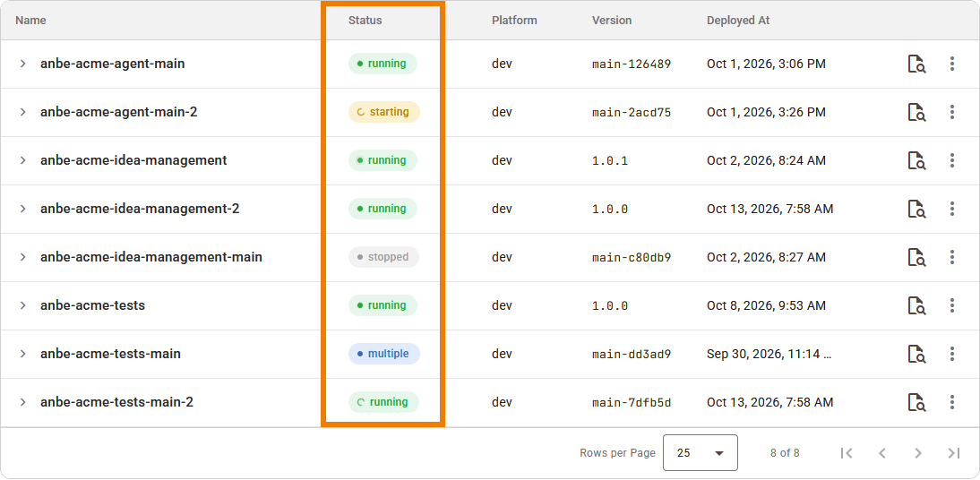Expand the anbe-acme-tests-main row
980x480 pixels.
tap(22, 354)
